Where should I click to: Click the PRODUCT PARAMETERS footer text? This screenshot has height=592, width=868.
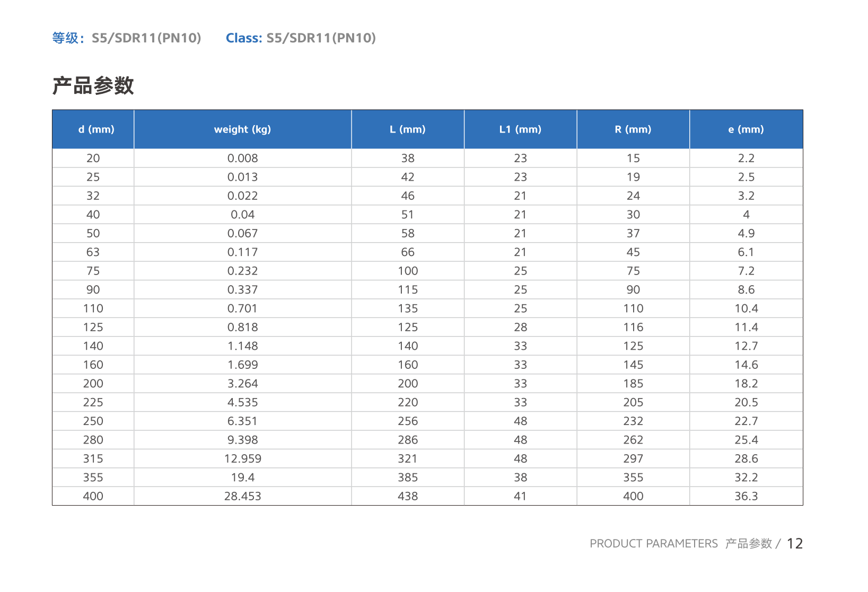[653, 544]
